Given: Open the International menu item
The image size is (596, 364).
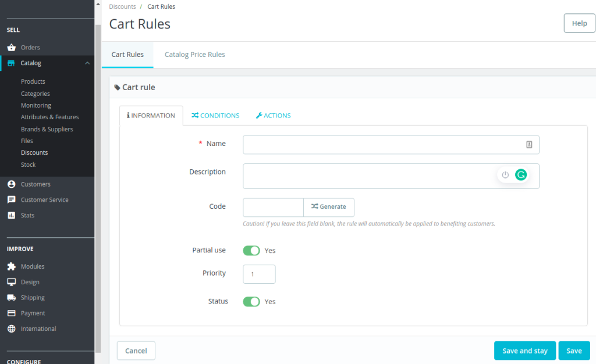Looking at the screenshot, I should [38, 329].
